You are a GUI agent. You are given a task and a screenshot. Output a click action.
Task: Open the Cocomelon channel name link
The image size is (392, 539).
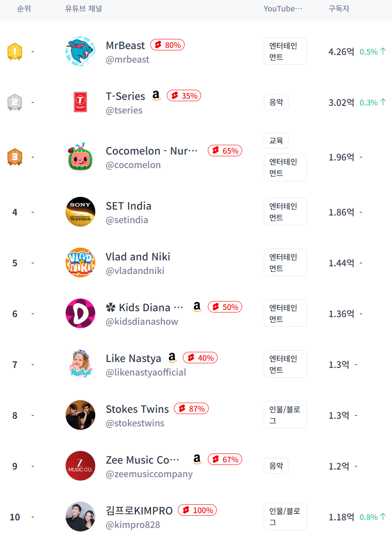coord(152,151)
